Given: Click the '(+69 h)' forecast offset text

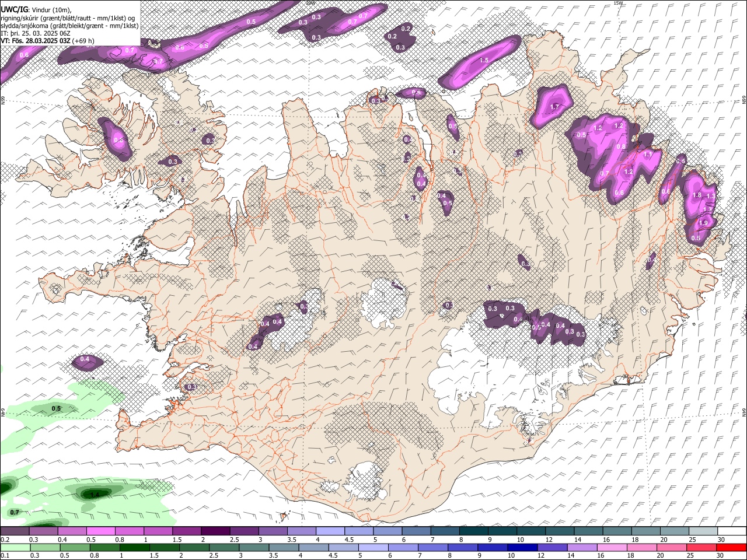Looking at the screenshot, I should click(84, 41).
